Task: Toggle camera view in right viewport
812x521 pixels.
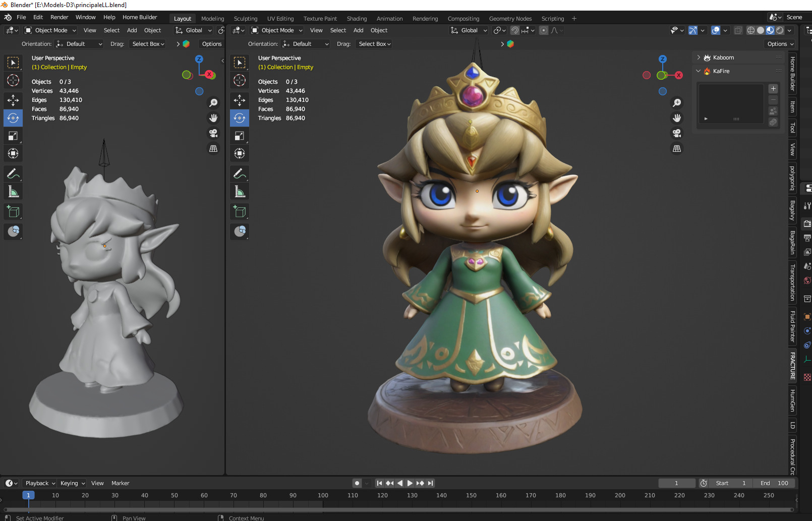Action: (x=677, y=133)
